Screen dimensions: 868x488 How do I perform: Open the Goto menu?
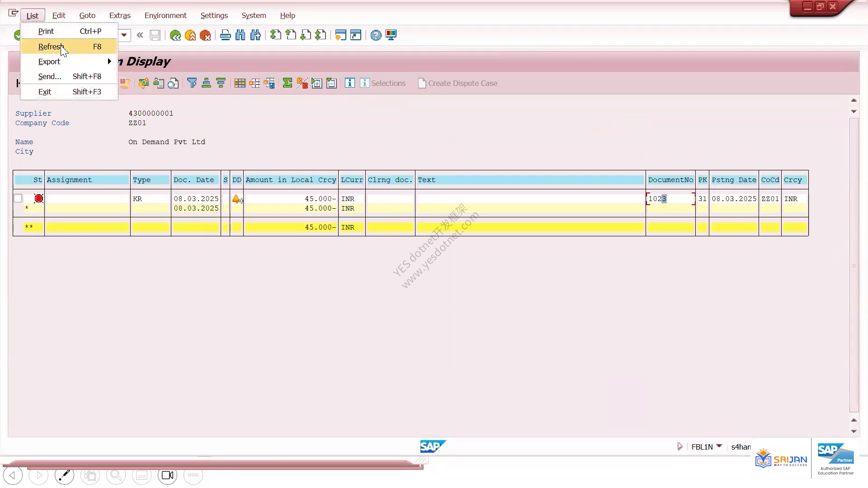point(87,15)
